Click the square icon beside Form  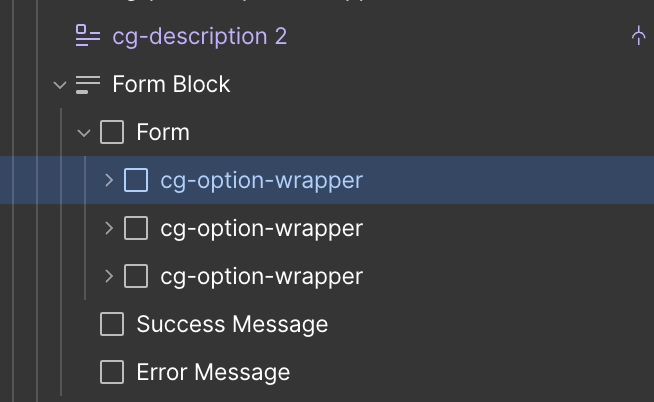[x=112, y=132]
